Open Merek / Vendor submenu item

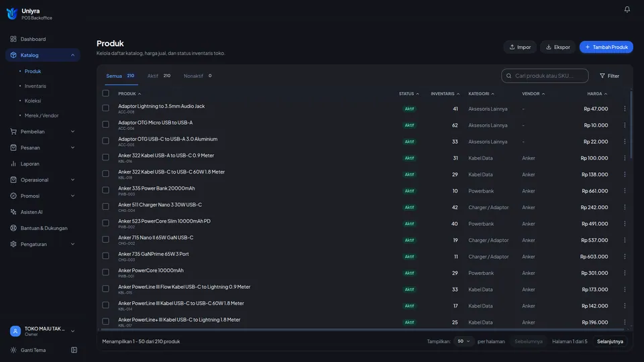pyautogui.click(x=42, y=116)
